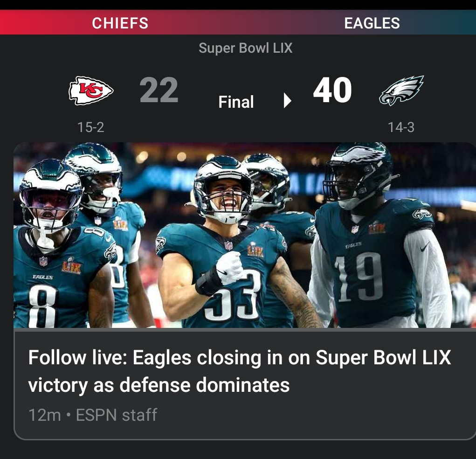Tap the Kansas City Chiefs arrowhead logo
This screenshot has height=459, width=476.
point(91,90)
